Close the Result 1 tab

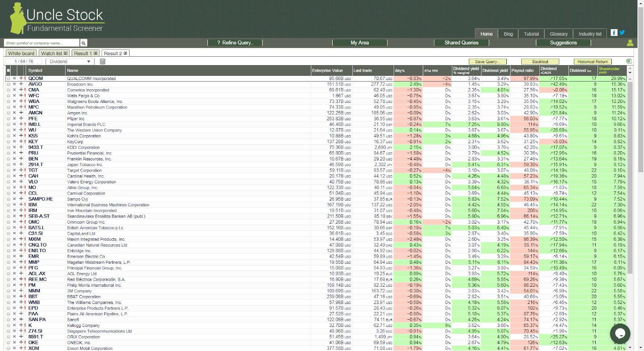[95, 53]
